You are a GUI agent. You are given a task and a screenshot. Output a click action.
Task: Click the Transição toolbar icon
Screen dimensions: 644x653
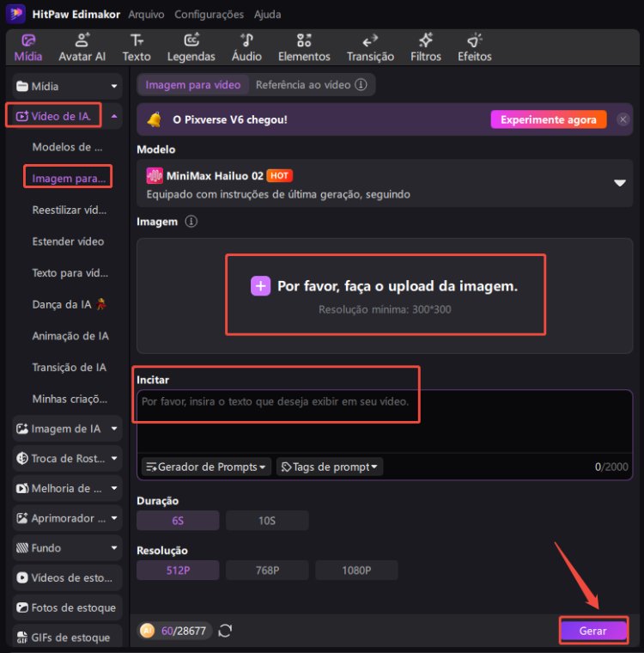point(370,40)
